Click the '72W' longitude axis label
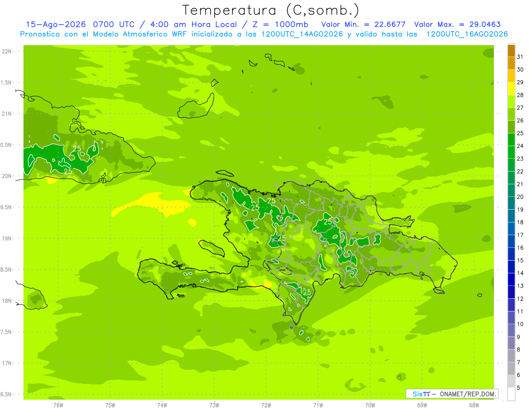Screen dimensions: 532x411 pos(266,405)
